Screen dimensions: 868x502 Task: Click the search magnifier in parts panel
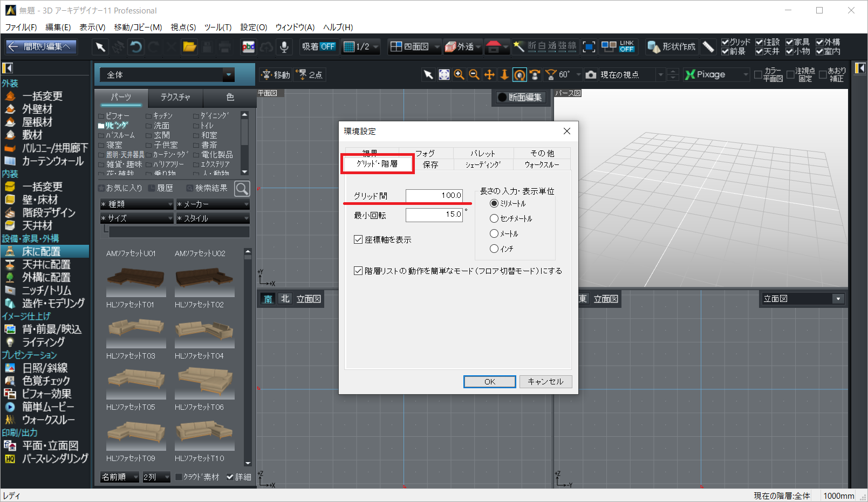point(242,188)
